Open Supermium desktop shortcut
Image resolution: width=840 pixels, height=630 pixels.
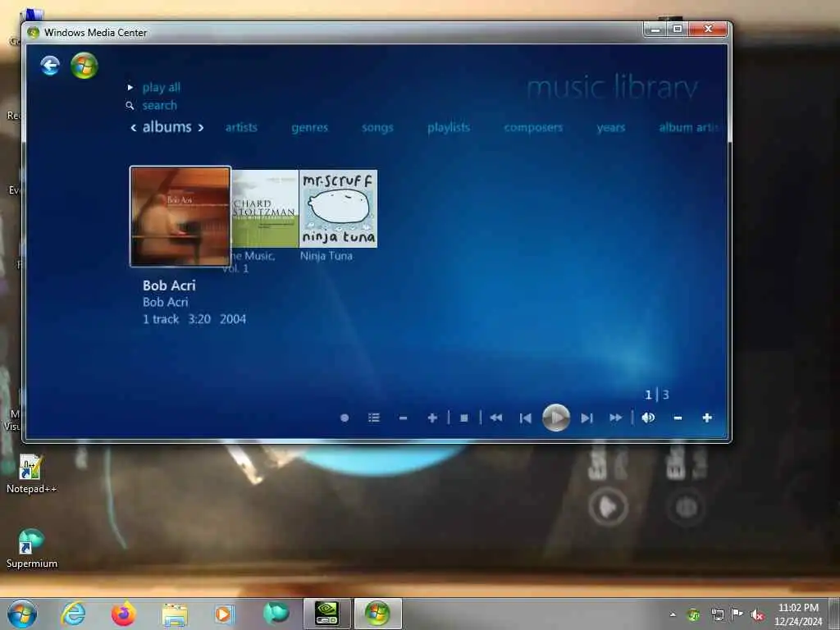tap(31, 548)
